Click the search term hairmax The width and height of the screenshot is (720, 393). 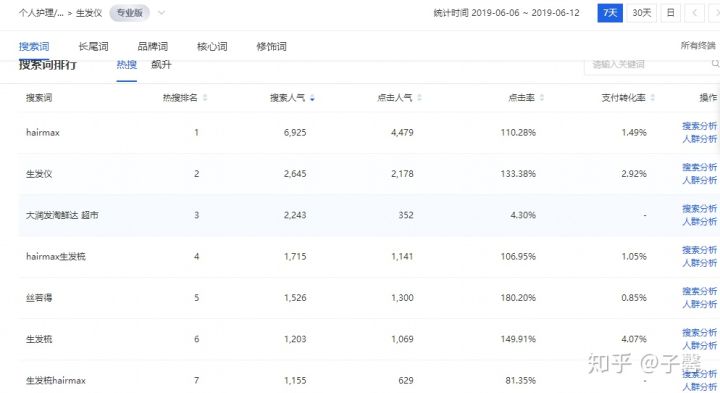(x=43, y=132)
